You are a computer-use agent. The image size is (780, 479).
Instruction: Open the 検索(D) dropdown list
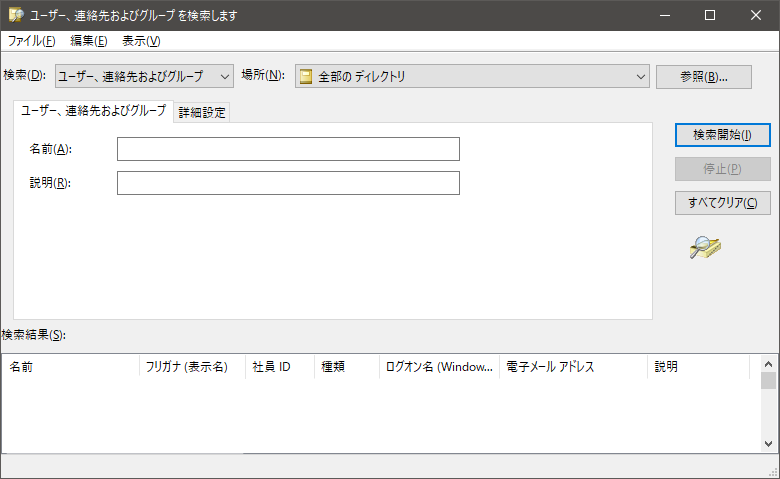tap(144, 76)
